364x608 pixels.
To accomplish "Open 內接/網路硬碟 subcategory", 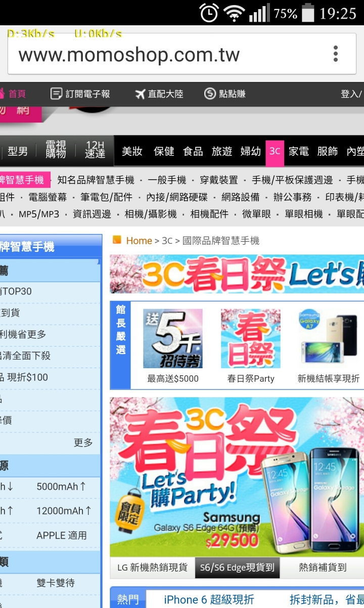I will pyautogui.click(x=177, y=197).
